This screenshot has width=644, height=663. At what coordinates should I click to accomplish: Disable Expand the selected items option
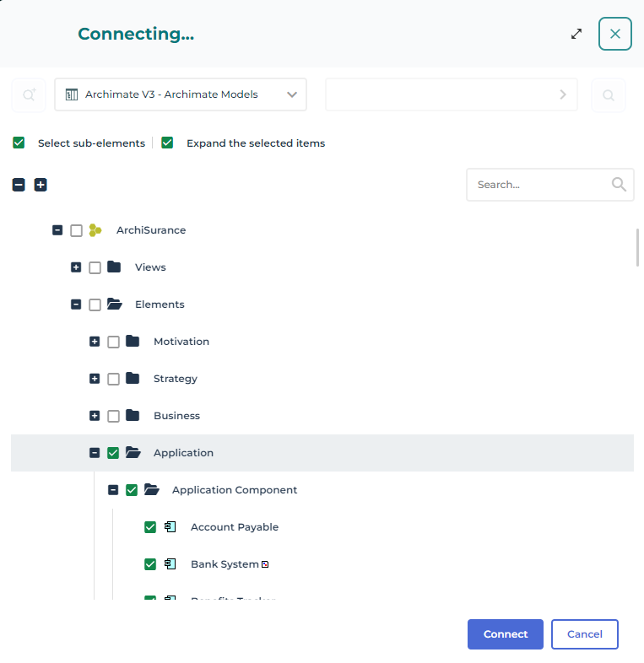167,143
